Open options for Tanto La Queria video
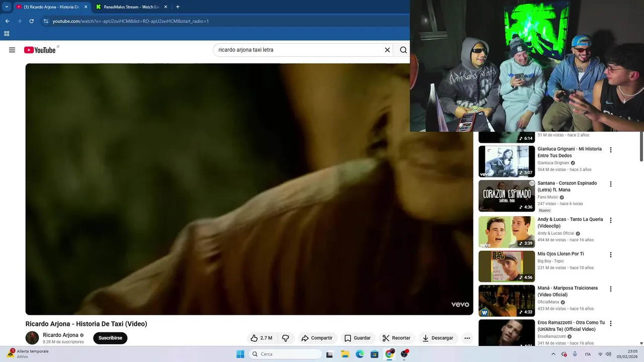 click(x=611, y=220)
